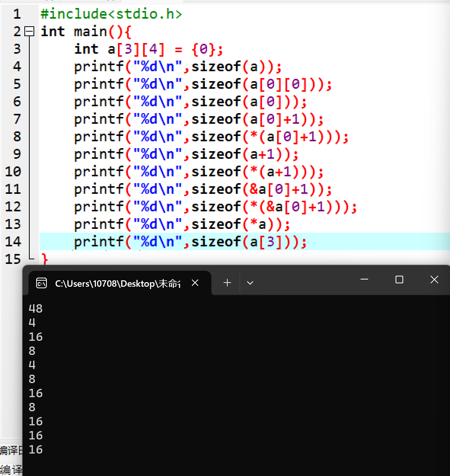Select the C:\Users\10708\Desktop terminal tab
The width and height of the screenshot is (450, 476).
[120, 283]
